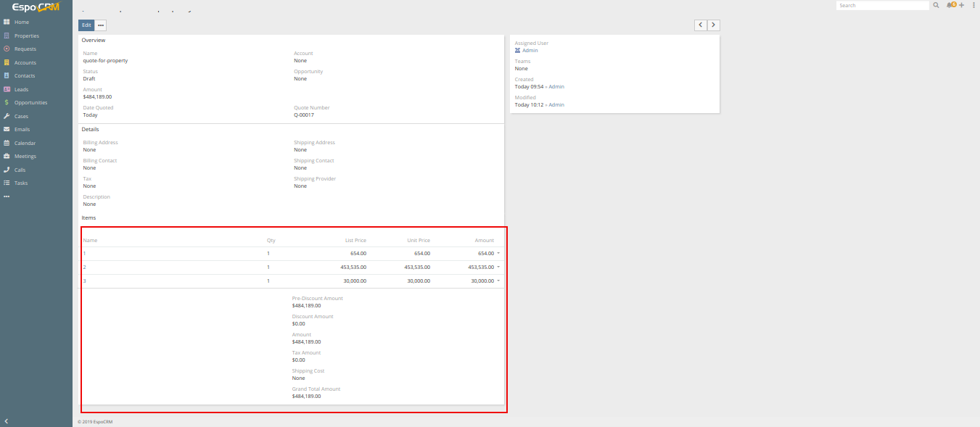This screenshot has width=980, height=427.
Task: Click into the global Search field
Action: [x=881, y=5]
